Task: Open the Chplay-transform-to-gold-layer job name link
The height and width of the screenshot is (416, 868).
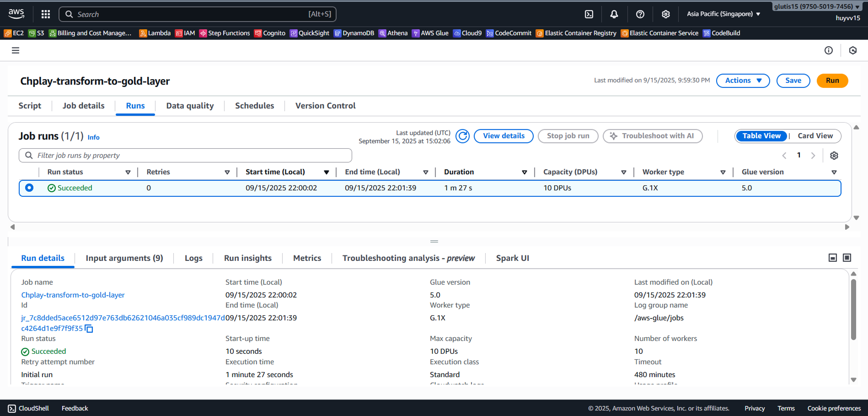Action: point(73,295)
